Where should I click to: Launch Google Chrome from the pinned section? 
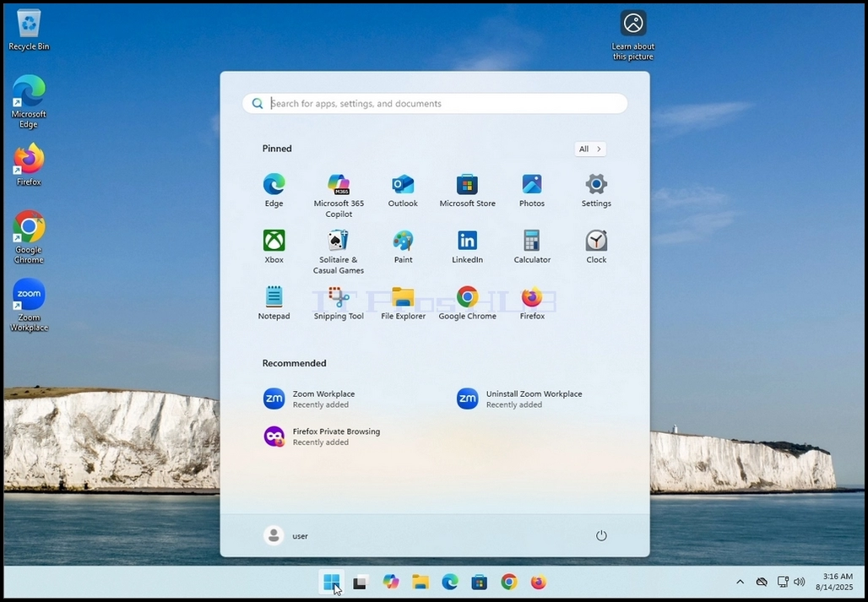467,303
